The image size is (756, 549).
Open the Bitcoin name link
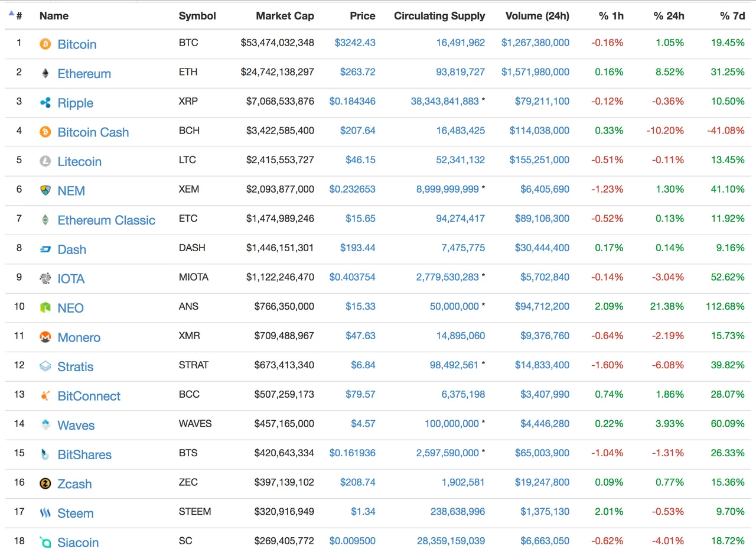coord(77,44)
